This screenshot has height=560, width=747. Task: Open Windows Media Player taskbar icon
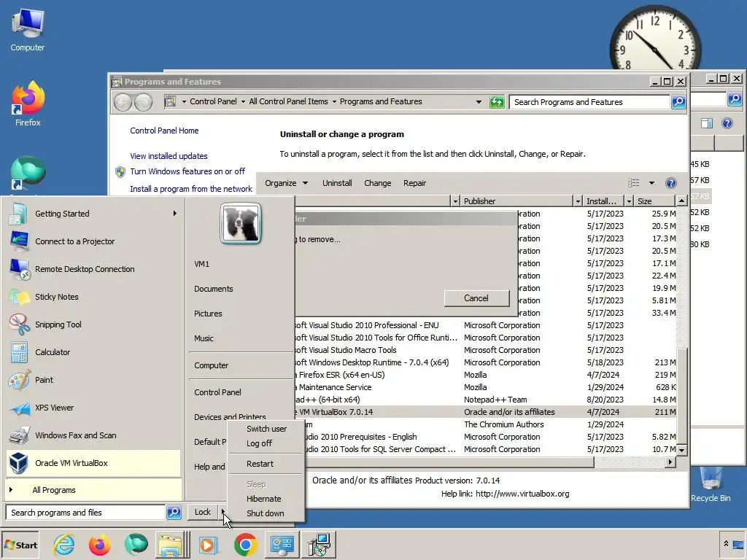[208, 545]
